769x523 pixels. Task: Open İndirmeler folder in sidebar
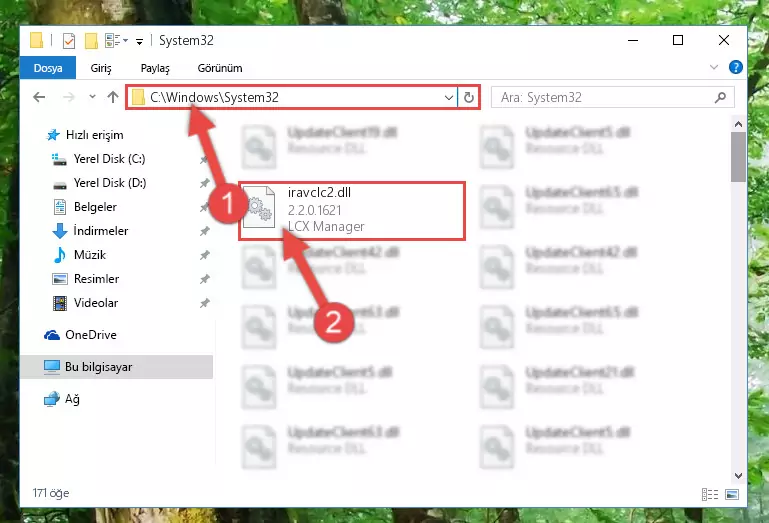click(100, 231)
